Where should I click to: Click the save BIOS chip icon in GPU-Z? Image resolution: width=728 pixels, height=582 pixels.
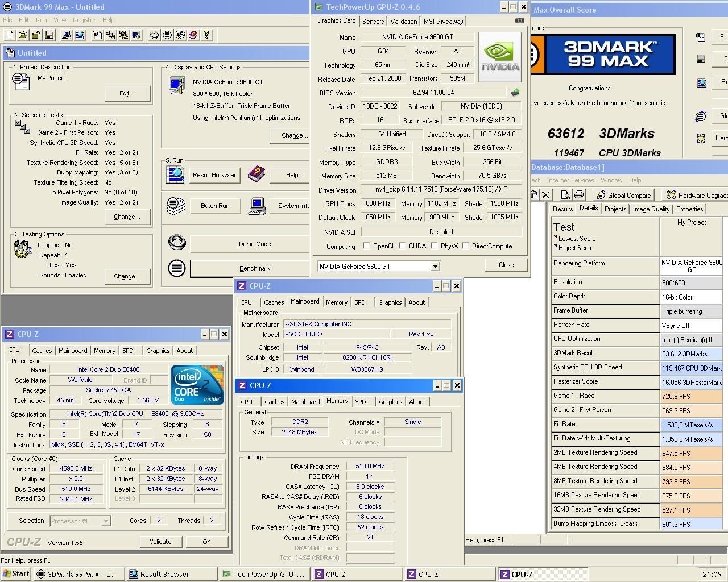pos(515,92)
